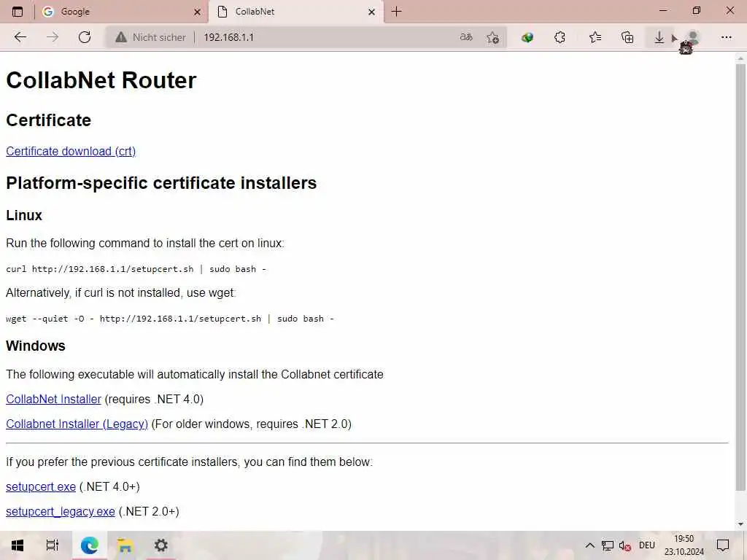This screenshot has width=747, height=560.
Task: Download setupcert_legacy.exe
Action: click(60, 511)
